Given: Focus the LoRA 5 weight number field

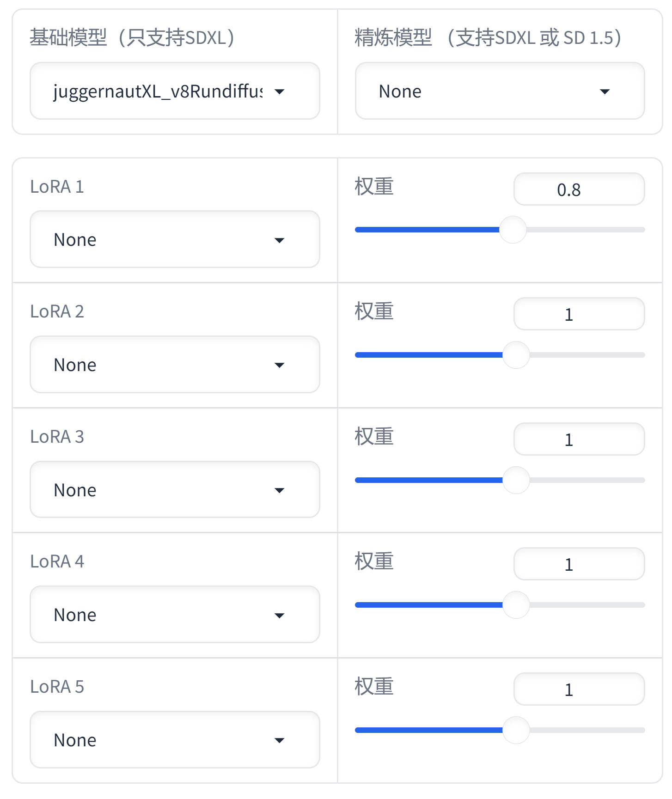Looking at the screenshot, I should click(579, 689).
